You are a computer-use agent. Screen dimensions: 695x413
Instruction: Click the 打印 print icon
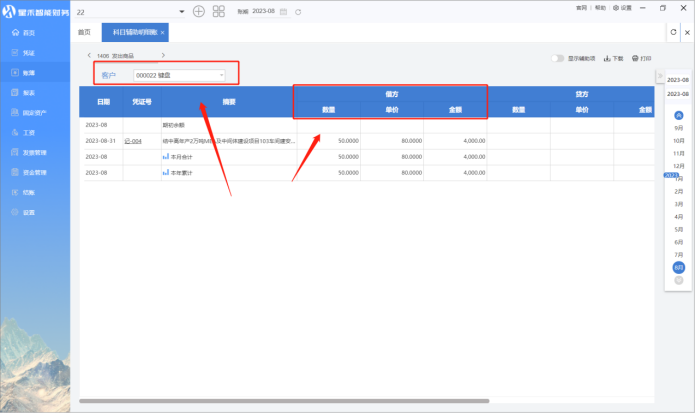641,58
